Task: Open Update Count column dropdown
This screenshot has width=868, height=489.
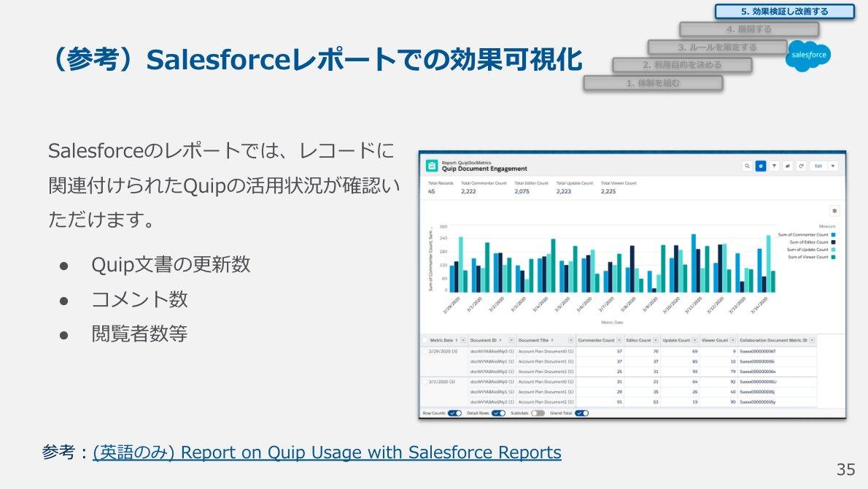Action: [694, 341]
